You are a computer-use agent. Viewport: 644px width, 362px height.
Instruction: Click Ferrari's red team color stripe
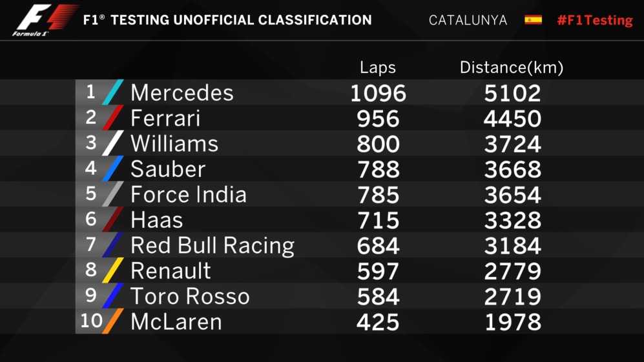pos(112,118)
